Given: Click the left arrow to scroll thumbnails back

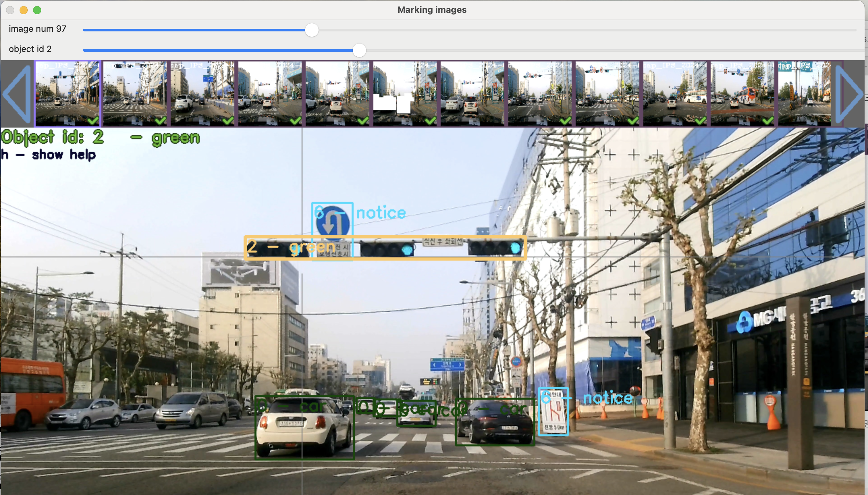Looking at the screenshot, I should [17, 94].
